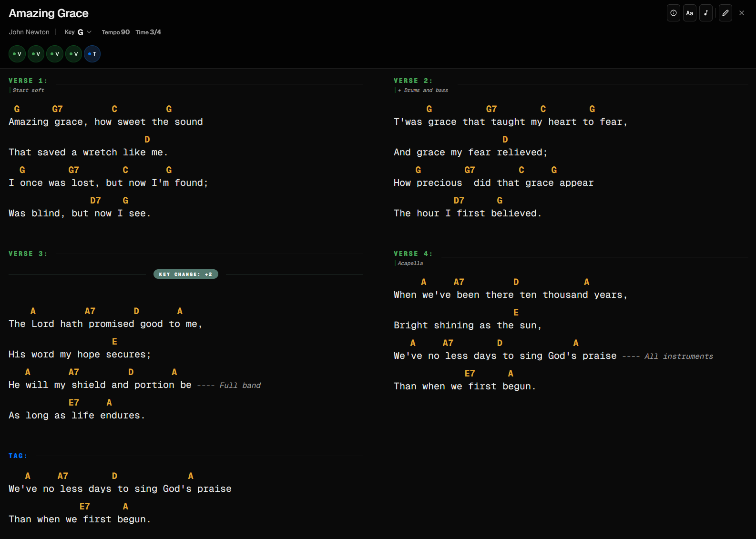Click lyric 'When we've been there ten thousand years,'
The width and height of the screenshot is (756, 539).
click(511, 295)
